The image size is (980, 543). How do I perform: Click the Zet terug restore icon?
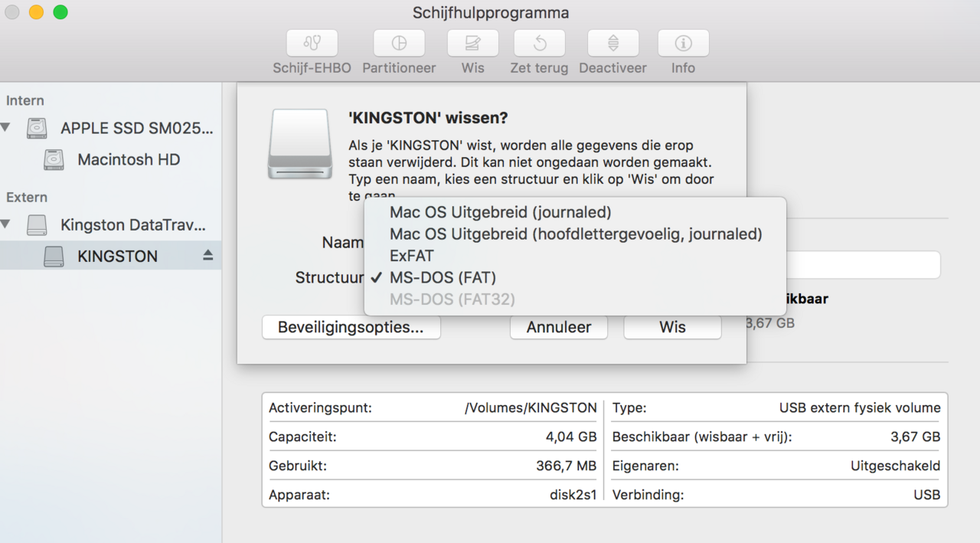click(x=539, y=44)
